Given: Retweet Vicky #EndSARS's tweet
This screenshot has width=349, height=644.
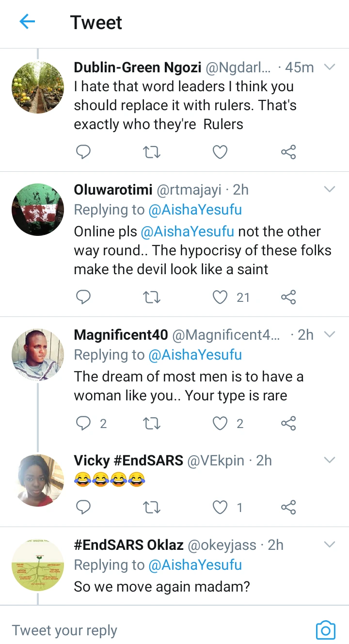Looking at the screenshot, I should [x=152, y=508].
